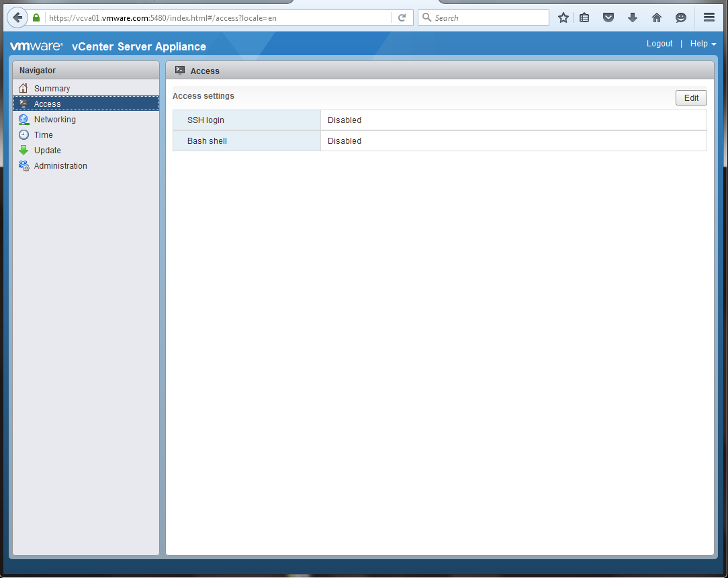Screen dimensions: 728x578
Task: Click the Administration users gear icon
Action: pos(24,166)
